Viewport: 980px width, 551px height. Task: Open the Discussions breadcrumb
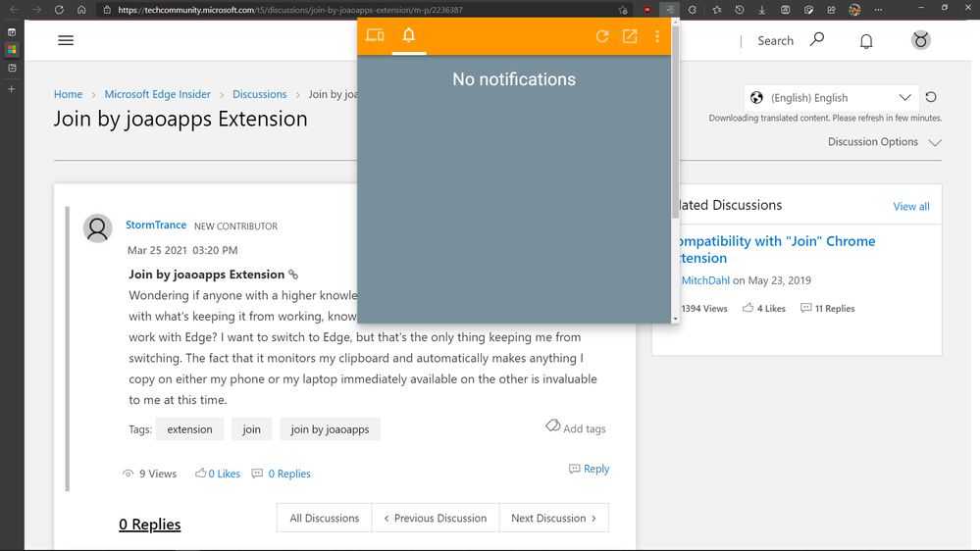click(x=259, y=94)
